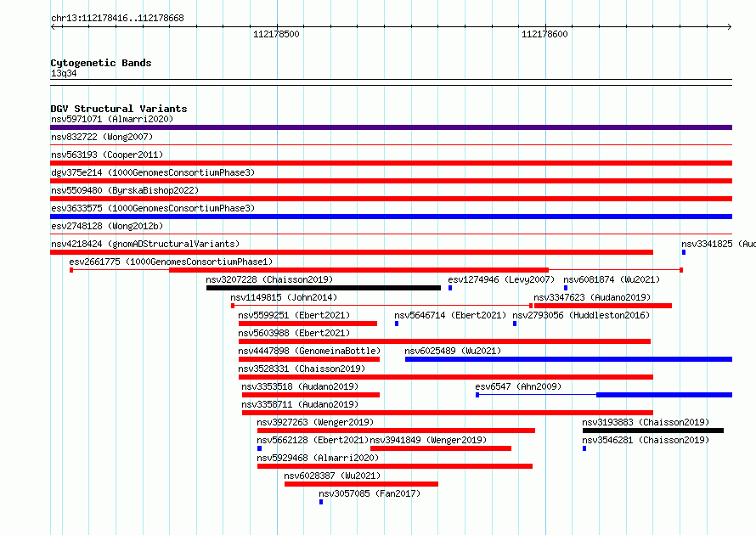This screenshot has height=535, width=756.
Task: Select the nsv3927263 (Wenger2019) label
Action: click(x=315, y=422)
